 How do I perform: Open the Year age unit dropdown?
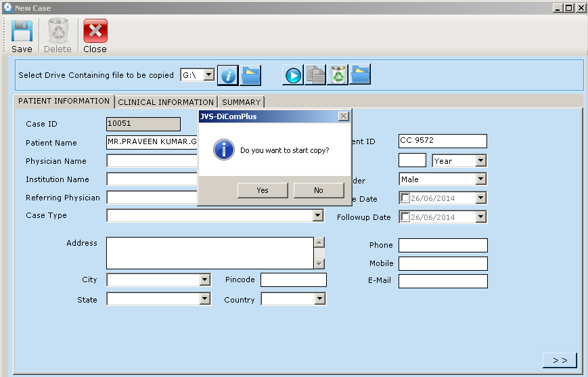coord(480,161)
